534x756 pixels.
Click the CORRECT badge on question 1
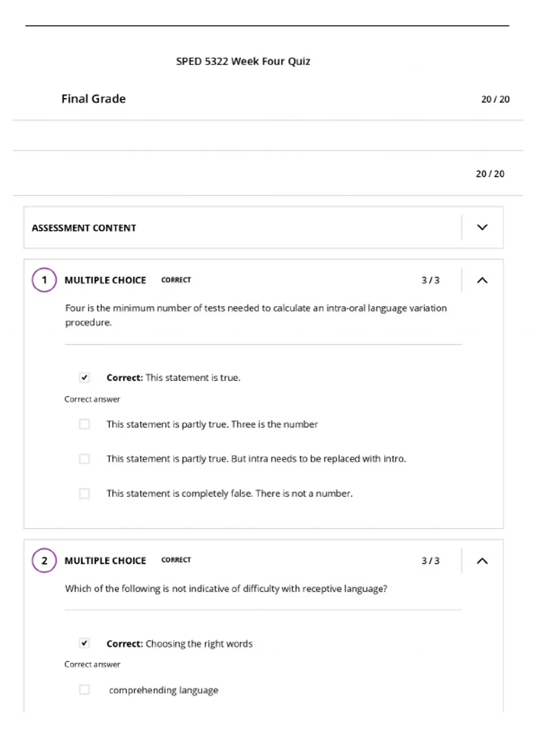(176, 280)
